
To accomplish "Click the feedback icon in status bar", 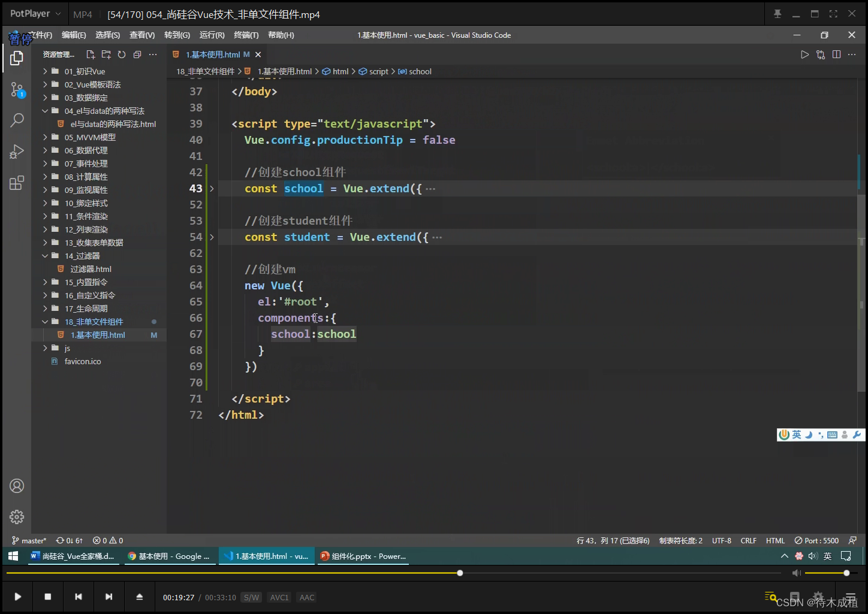I will pyautogui.click(x=852, y=540).
